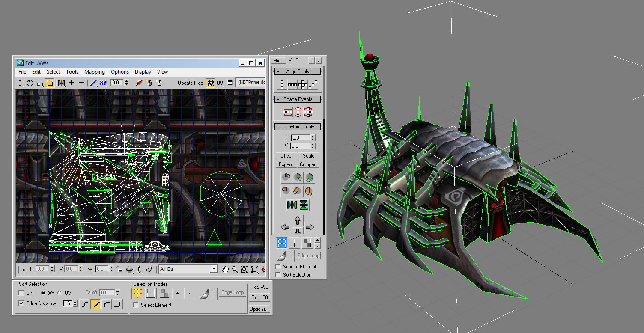The height and width of the screenshot is (333, 644).
Task: Open the Mapping menu
Action: [95, 72]
